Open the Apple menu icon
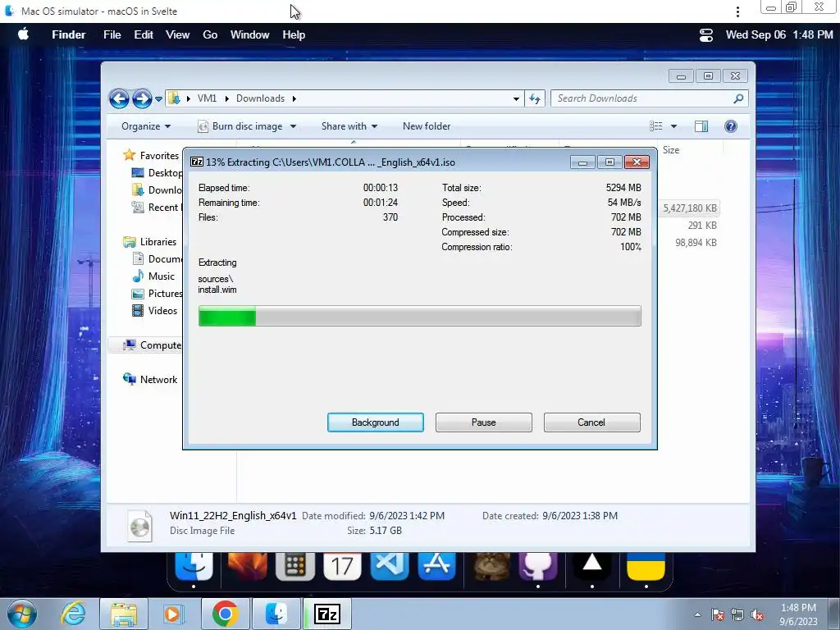This screenshot has width=840, height=630. 23,34
